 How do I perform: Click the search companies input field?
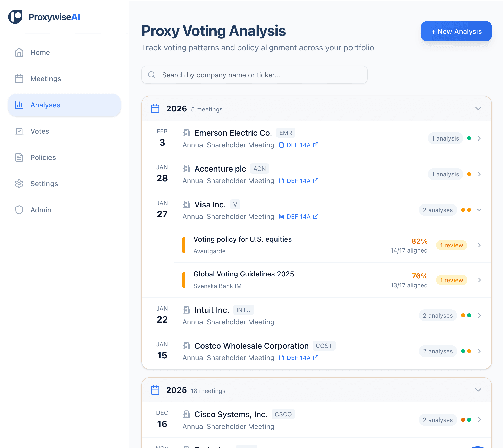point(254,75)
